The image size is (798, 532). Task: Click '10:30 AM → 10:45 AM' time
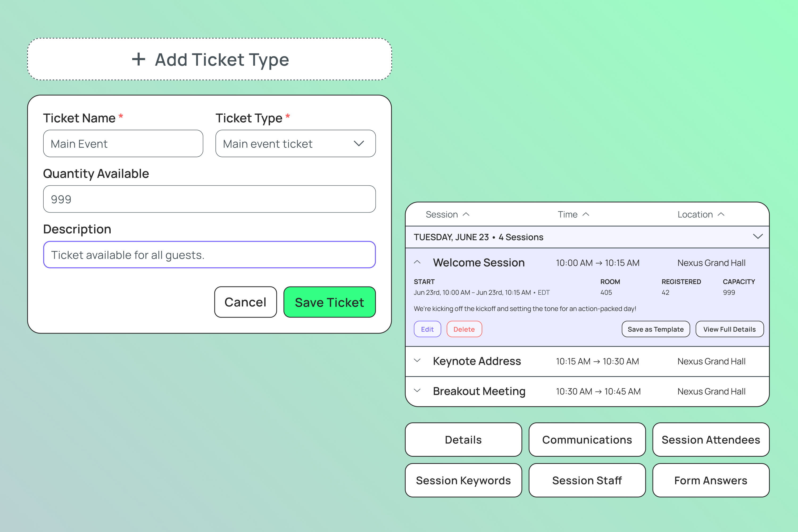pos(598,392)
